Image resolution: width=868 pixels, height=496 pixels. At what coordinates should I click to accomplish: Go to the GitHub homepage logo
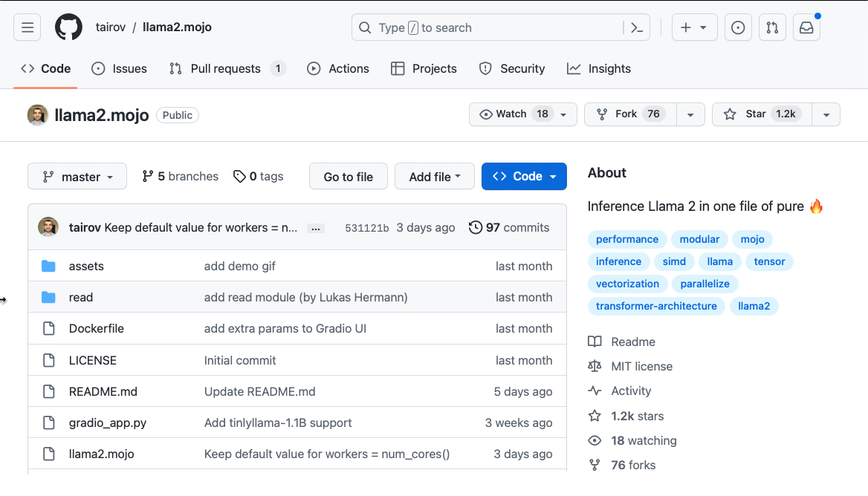pyautogui.click(x=68, y=27)
